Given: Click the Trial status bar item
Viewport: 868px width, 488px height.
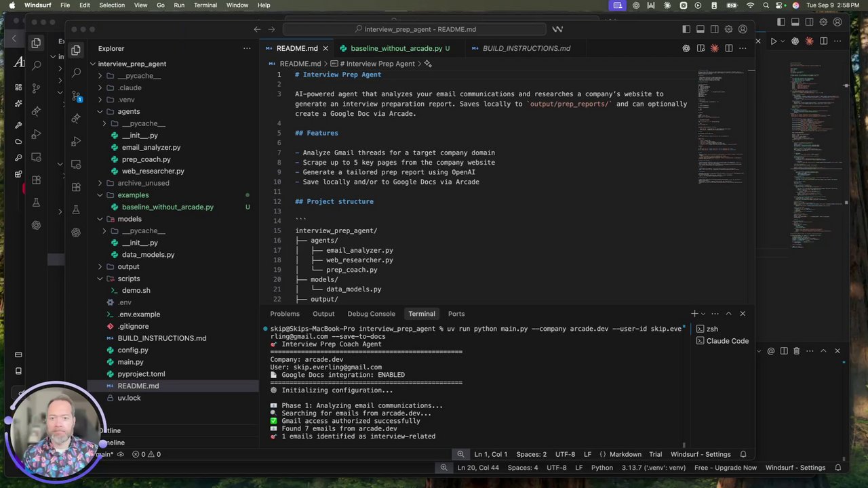Looking at the screenshot, I should pos(655,454).
